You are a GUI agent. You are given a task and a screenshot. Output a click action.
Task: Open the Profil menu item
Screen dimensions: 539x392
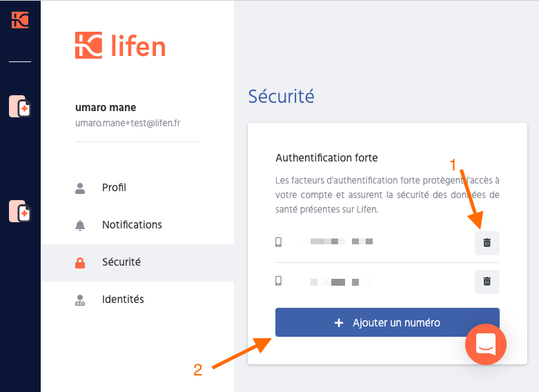click(137, 188)
